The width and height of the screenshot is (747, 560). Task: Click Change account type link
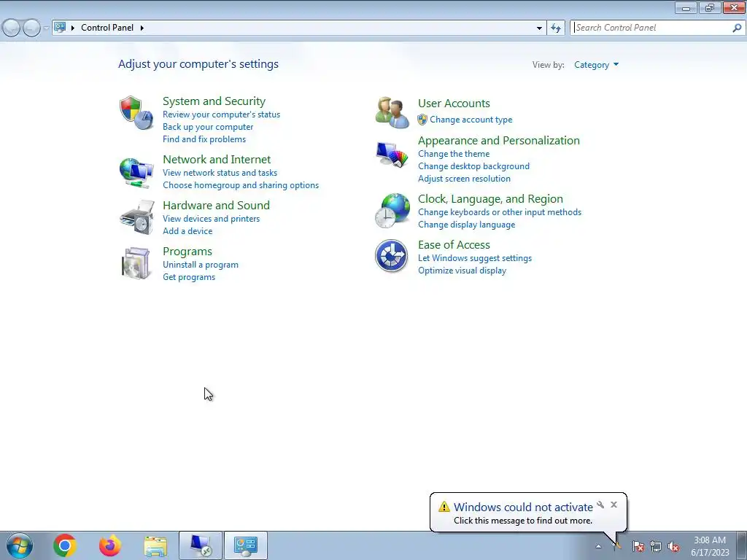pyautogui.click(x=471, y=120)
